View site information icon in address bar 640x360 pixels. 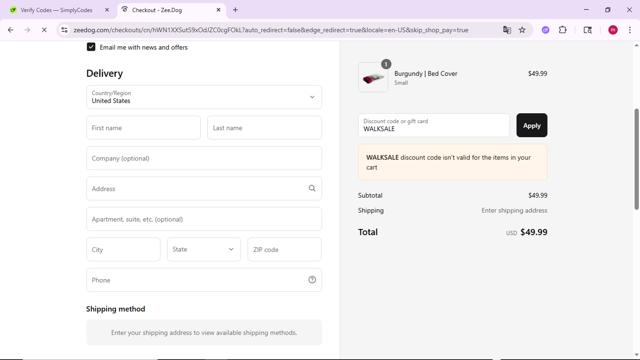(64, 30)
